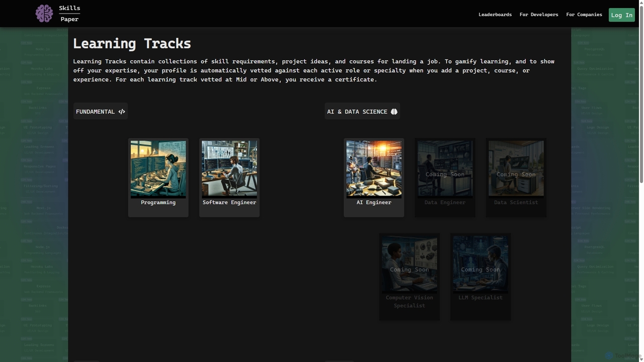Viewport: 644px width, 362px height.
Task: Select the Data Scientist coming soon card
Action: pos(516,178)
